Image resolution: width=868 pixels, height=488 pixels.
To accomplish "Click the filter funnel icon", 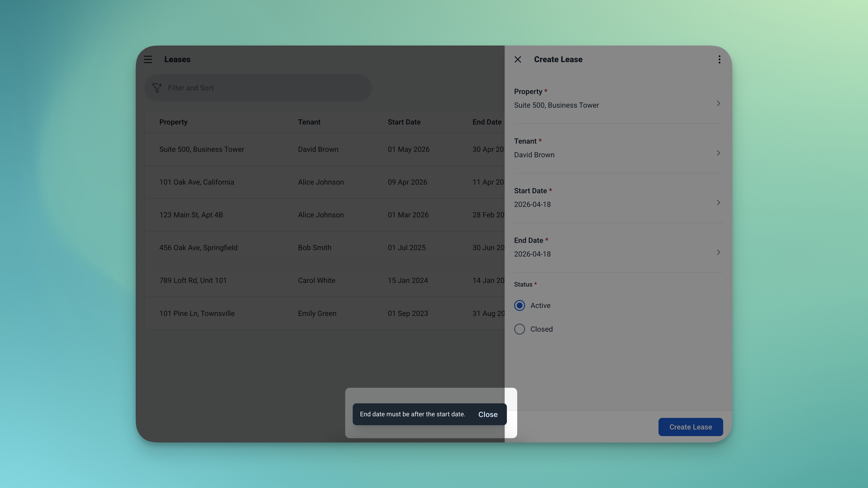I will click(157, 88).
